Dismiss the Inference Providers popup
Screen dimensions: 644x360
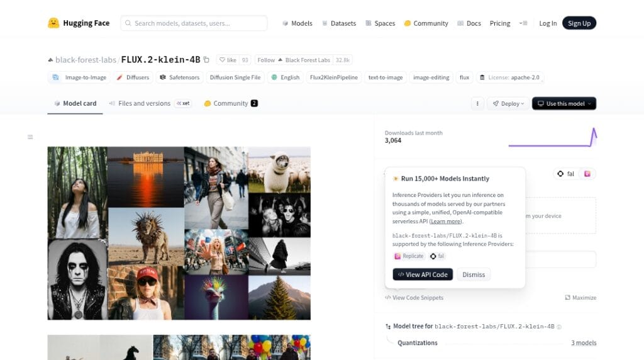474,274
